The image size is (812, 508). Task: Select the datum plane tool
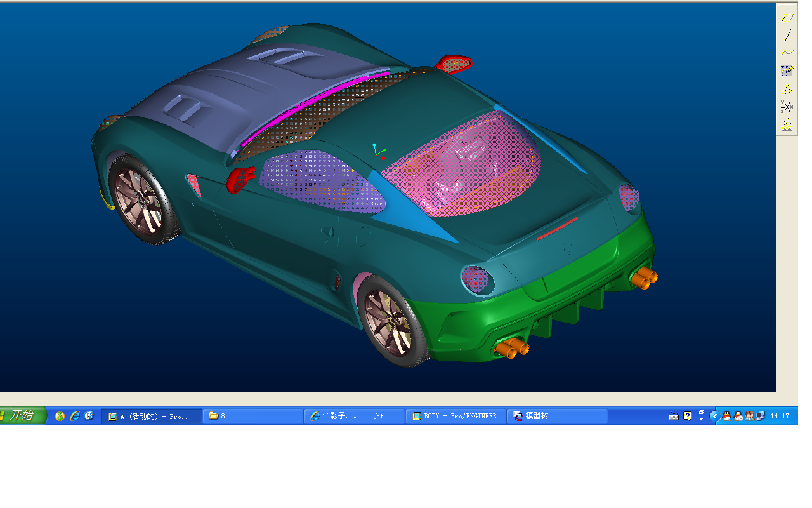pos(787,18)
